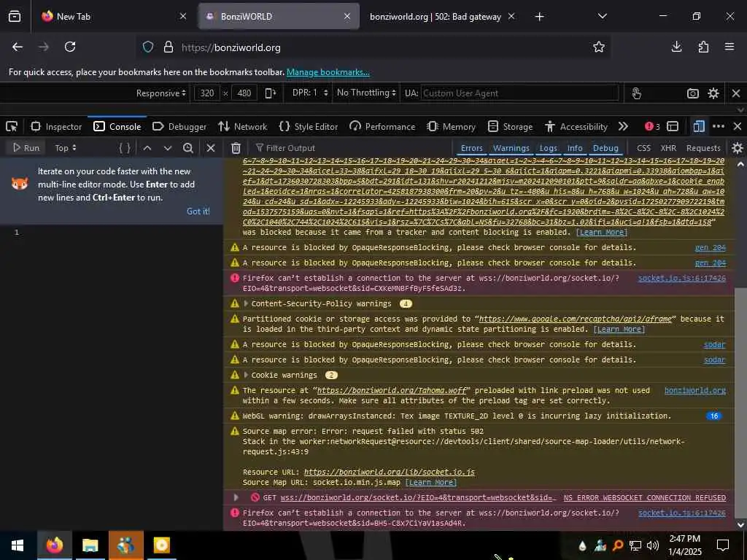Select an iframe as target document
The image size is (747, 560).
[x=673, y=126]
